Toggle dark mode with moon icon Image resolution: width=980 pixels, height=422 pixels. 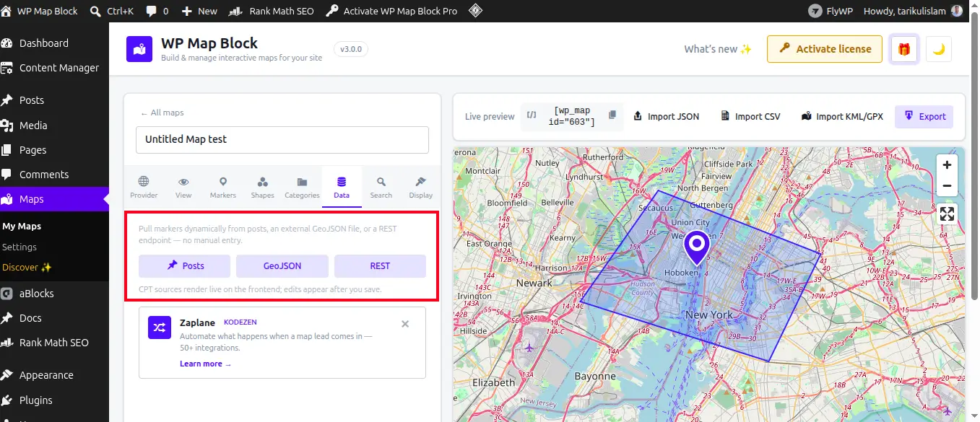pos(939,49)
